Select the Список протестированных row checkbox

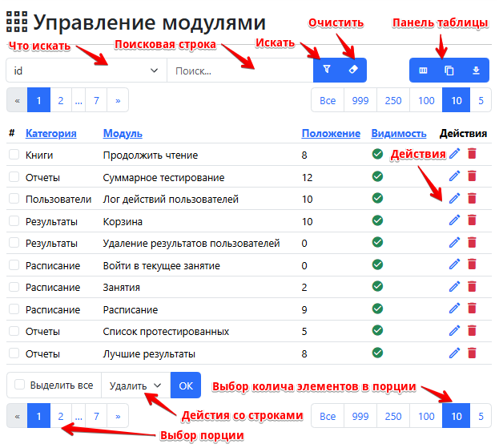point(14,331)
